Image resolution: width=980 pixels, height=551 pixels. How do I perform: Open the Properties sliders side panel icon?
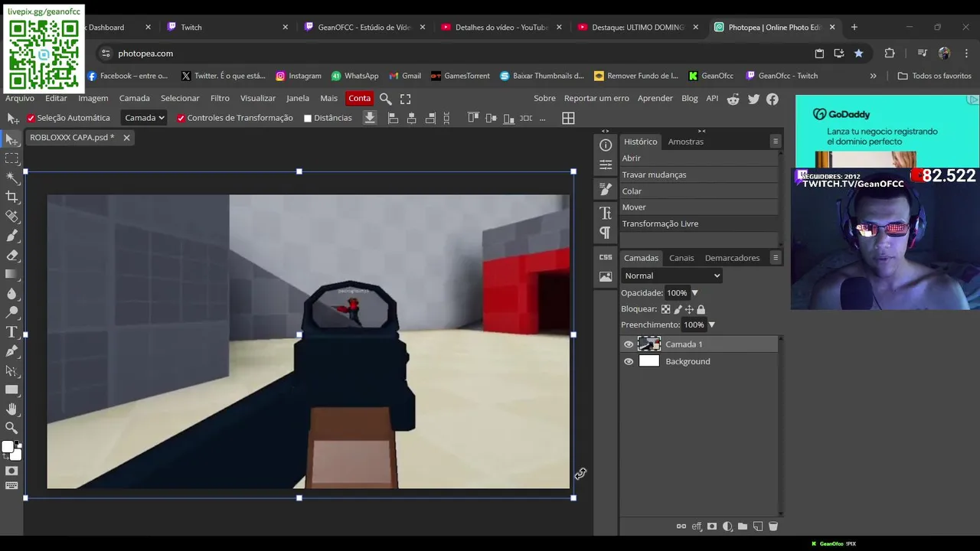click(x=606, y=165)
